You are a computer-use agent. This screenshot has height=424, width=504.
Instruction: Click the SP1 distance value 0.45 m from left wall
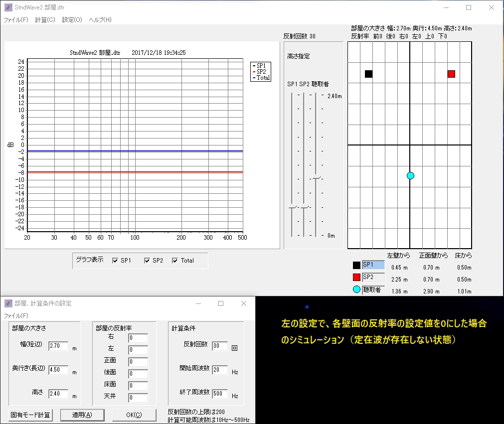[x=399, y=268]
